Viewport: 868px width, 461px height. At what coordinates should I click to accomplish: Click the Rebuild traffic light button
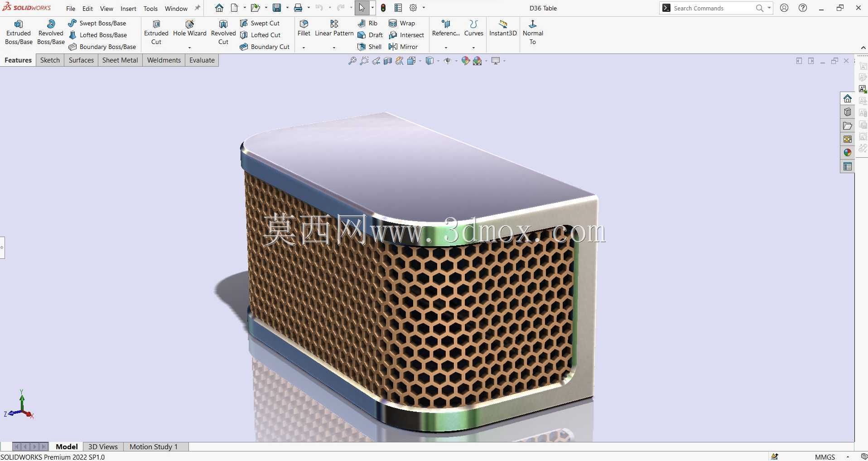[383, 8]
